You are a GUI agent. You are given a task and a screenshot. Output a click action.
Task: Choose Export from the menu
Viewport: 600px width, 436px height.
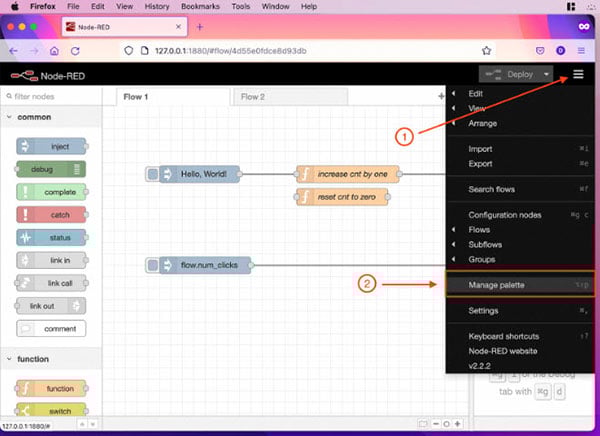point(520,164)
